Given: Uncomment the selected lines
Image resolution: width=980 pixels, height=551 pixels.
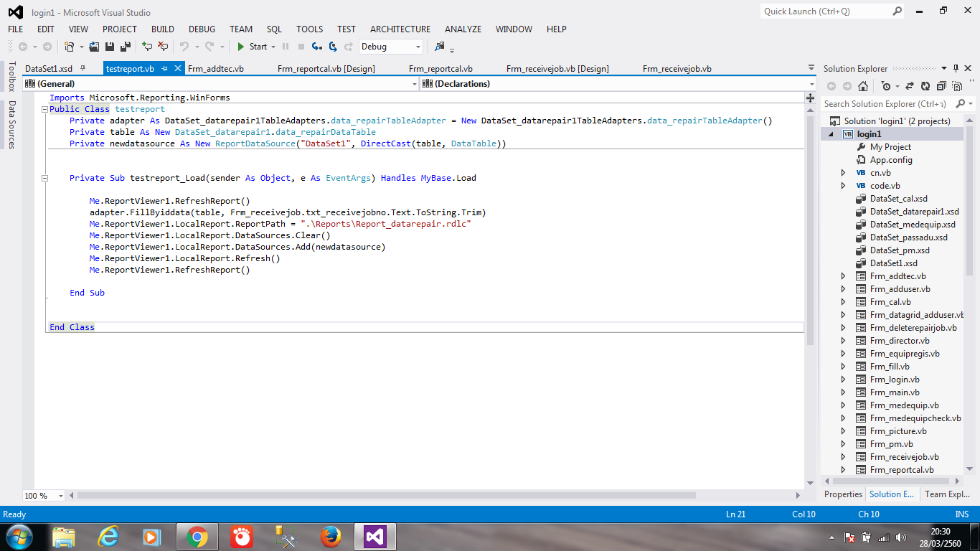Looking at the screenshot, I should coord(163,47).
